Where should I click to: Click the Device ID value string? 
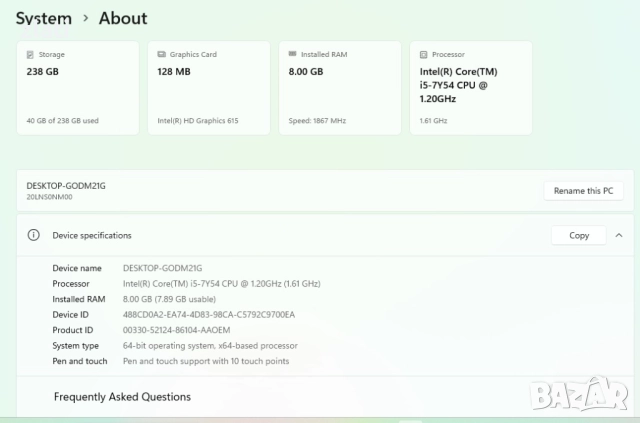[x=208, y=314]
